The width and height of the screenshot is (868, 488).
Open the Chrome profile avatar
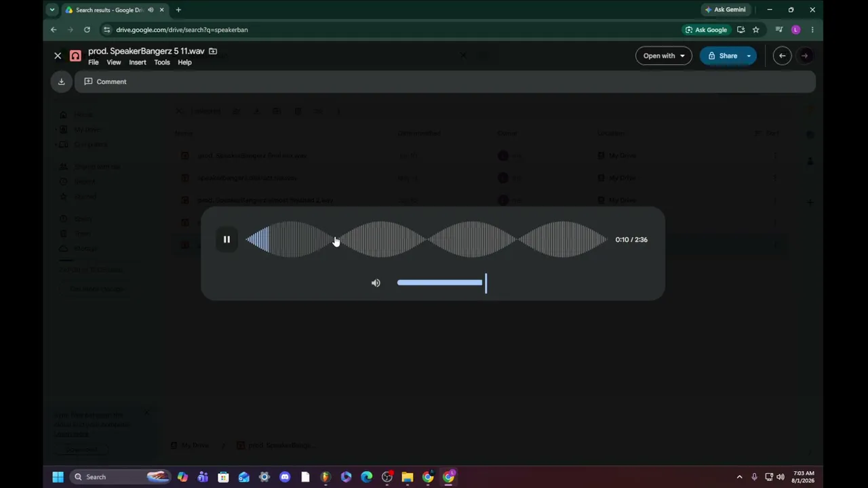click(795, 30)
